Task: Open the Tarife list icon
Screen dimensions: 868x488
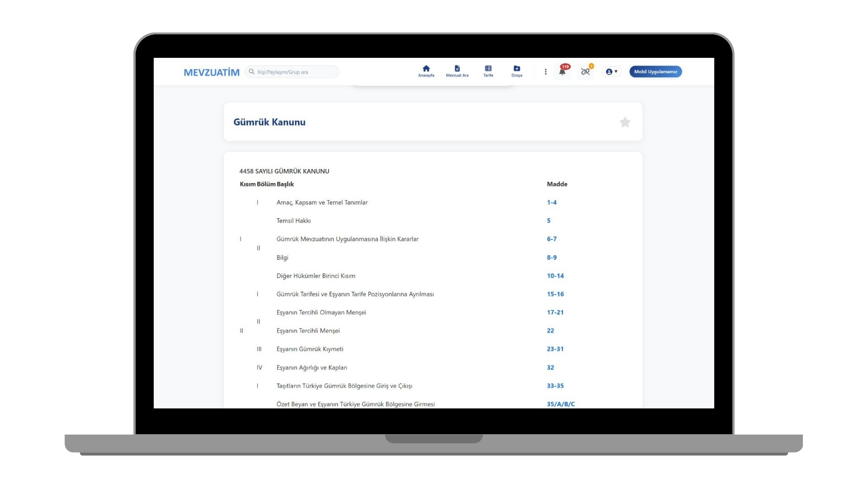Action: (488, 71)
